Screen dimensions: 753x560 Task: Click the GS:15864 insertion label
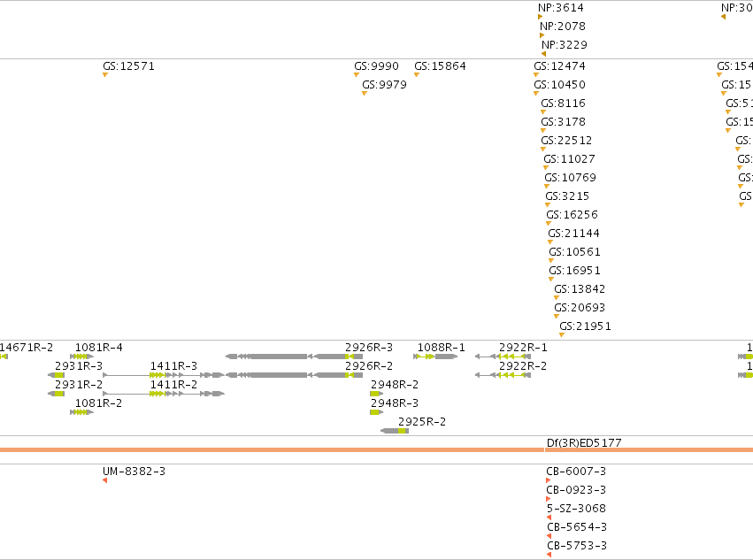point(440,66)
